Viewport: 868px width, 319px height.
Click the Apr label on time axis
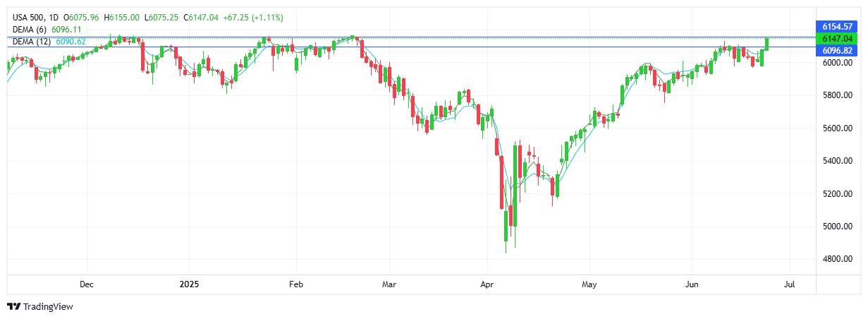(487, 285)
